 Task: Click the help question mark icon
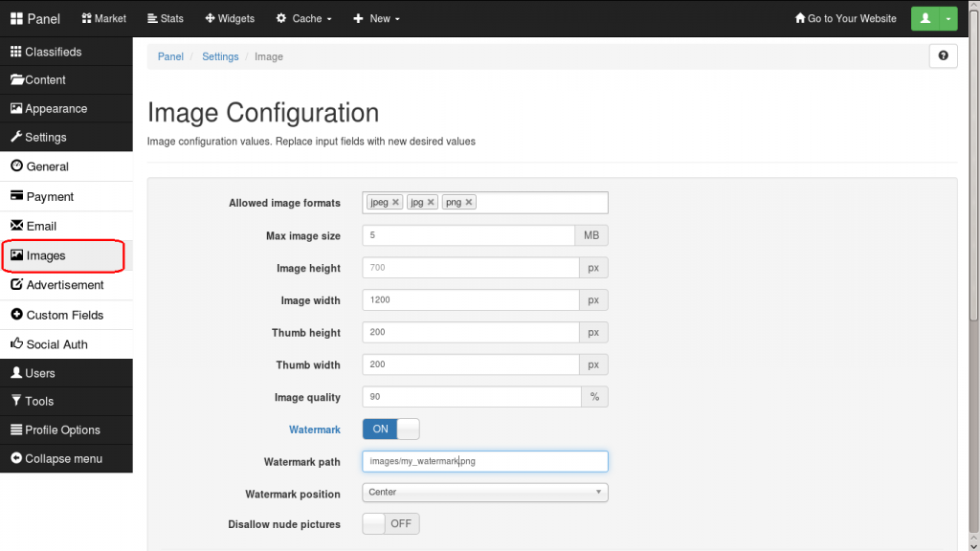pos(943,55)
